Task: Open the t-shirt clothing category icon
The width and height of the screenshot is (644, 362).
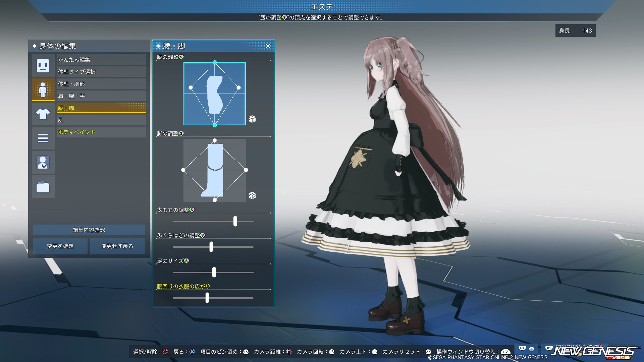Action: point(43,114)
